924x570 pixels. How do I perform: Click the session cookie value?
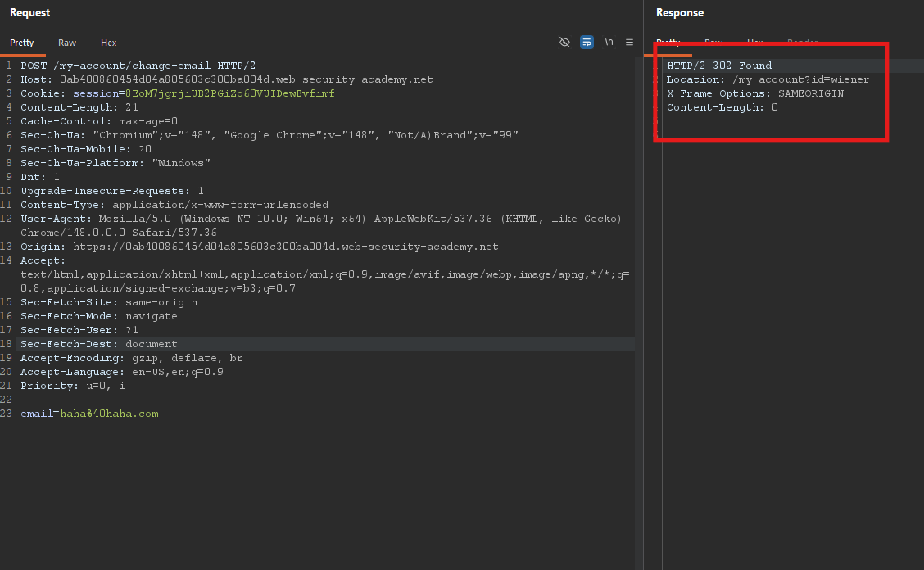[230, 93]
